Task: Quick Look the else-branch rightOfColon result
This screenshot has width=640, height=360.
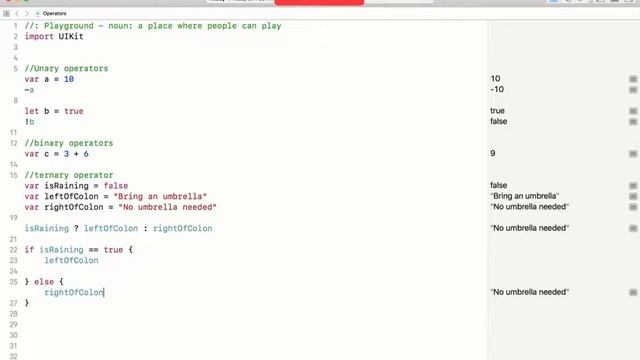Action: click(x=633, y=292)
